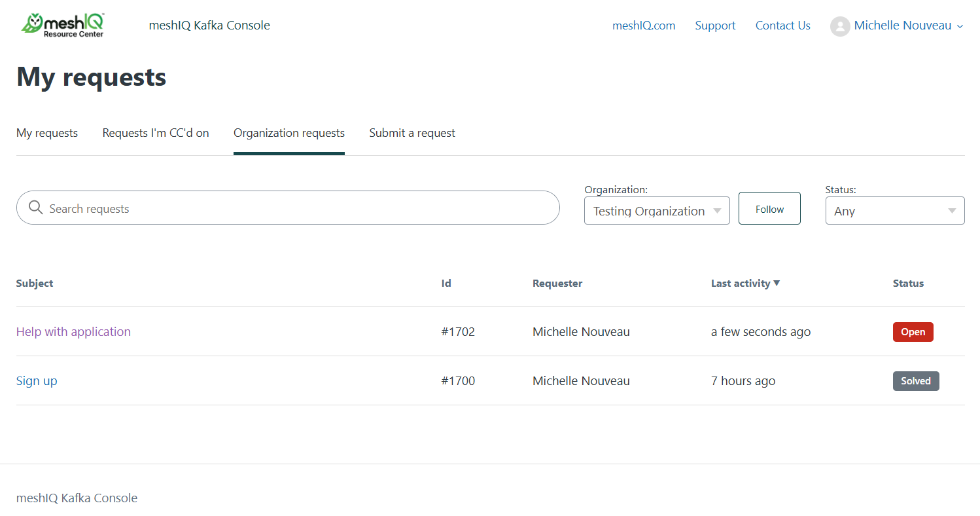The height and width of the screenshot is (516, 980).
Task: Select the Organization requests tab
Action: pos(289,133)
